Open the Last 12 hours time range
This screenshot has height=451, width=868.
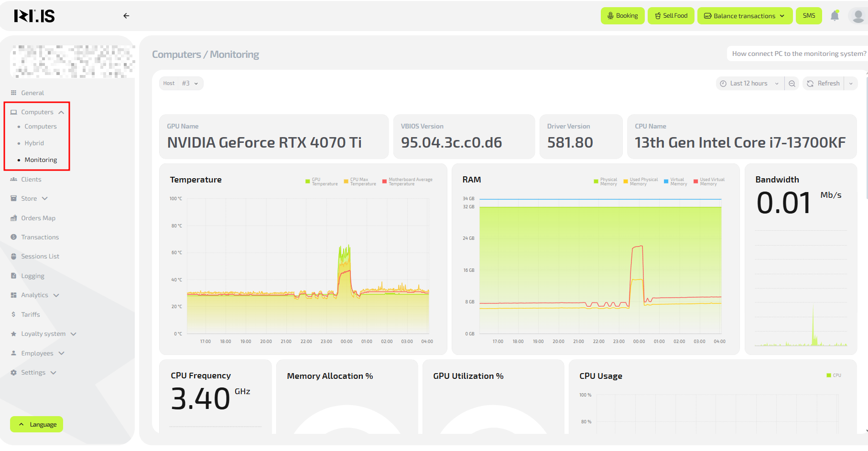click(x=749, y=84)
